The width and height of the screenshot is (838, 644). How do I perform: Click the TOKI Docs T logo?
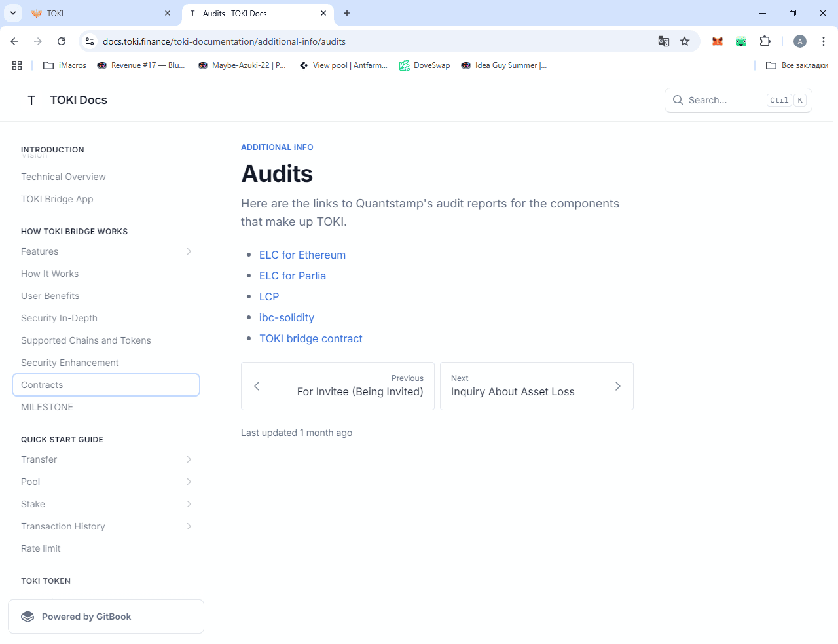point(31,100)
